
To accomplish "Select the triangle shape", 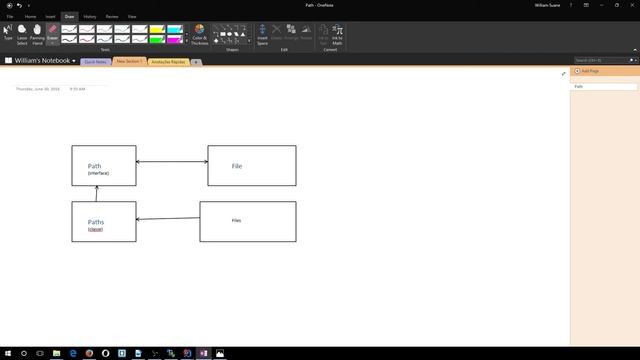I will [243, 34].
